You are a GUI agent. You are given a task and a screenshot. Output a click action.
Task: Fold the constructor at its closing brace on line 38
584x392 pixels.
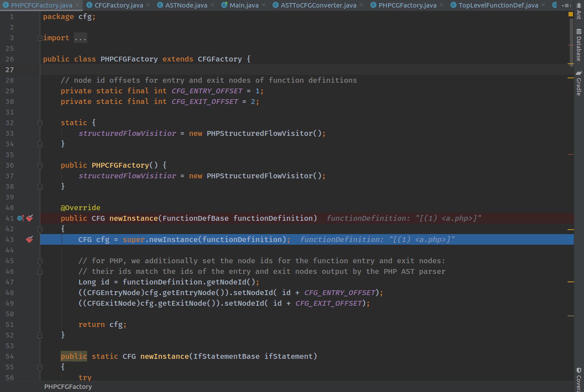click(x=40, y=187)
